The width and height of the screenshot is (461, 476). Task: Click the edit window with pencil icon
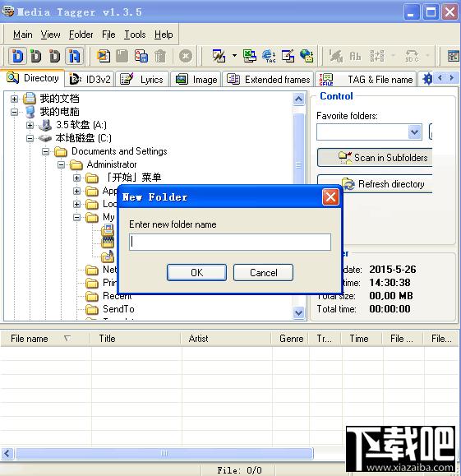point(288,56)
